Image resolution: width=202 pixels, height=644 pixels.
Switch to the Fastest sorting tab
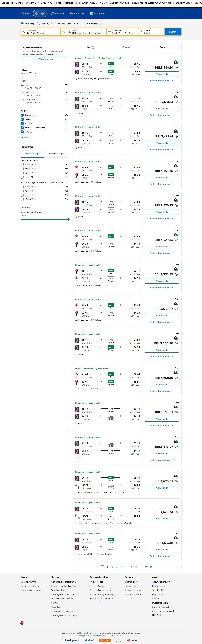coord(163,47)
